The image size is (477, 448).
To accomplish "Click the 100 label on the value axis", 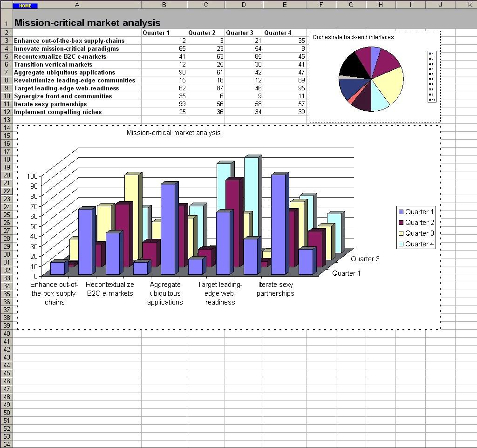I will tap(32, 176).
